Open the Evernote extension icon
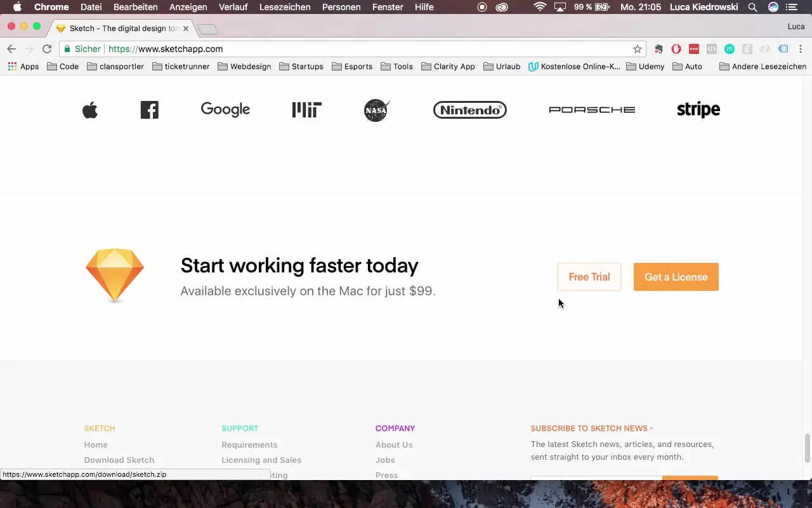 (x=659, y=49)
